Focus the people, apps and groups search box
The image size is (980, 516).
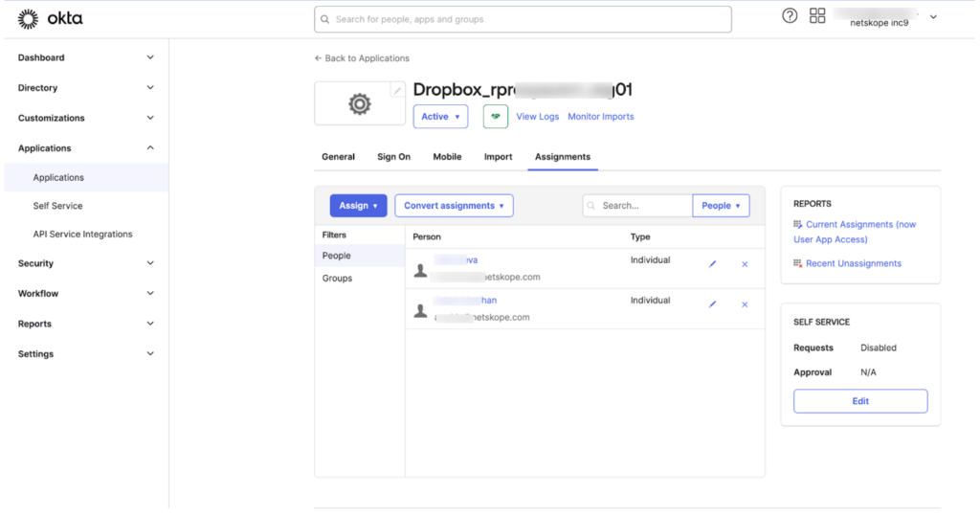(523, 19)
